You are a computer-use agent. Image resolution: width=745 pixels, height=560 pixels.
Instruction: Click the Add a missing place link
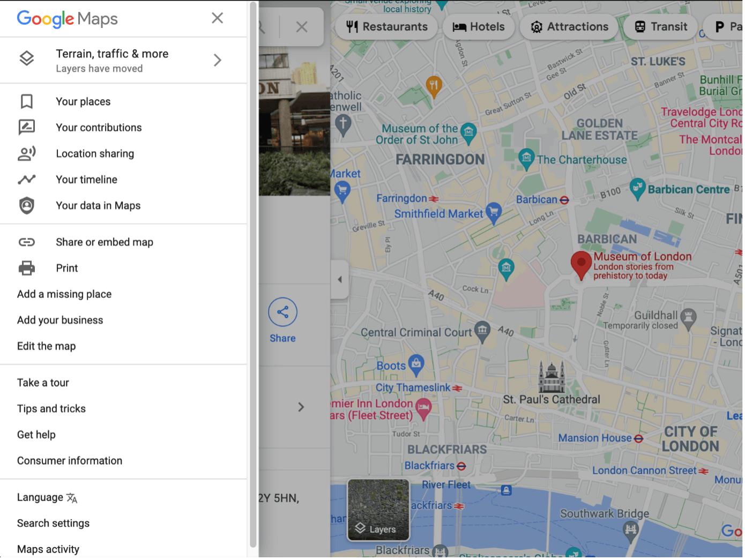64,294
